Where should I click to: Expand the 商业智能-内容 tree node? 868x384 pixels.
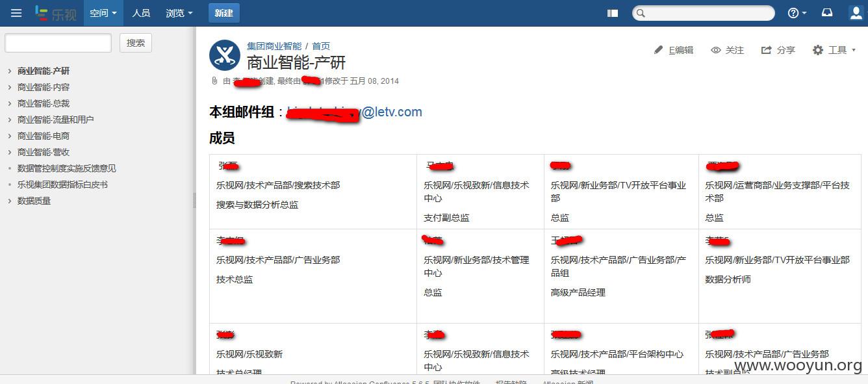9,87
